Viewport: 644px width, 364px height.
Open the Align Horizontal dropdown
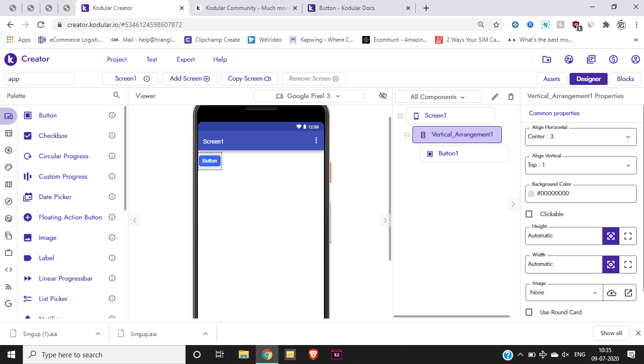pyautogui.click(x=581, y=136)
